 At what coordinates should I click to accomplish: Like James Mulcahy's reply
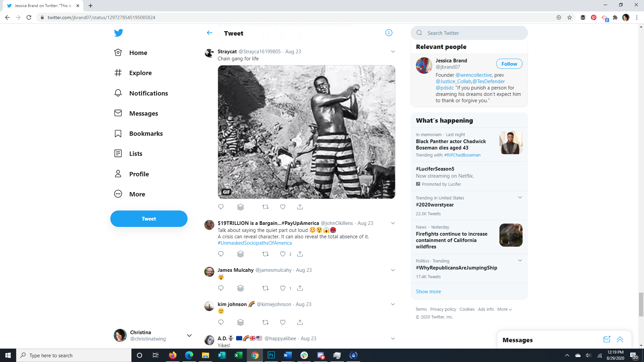pyautogui.click(x=283, y=288)
